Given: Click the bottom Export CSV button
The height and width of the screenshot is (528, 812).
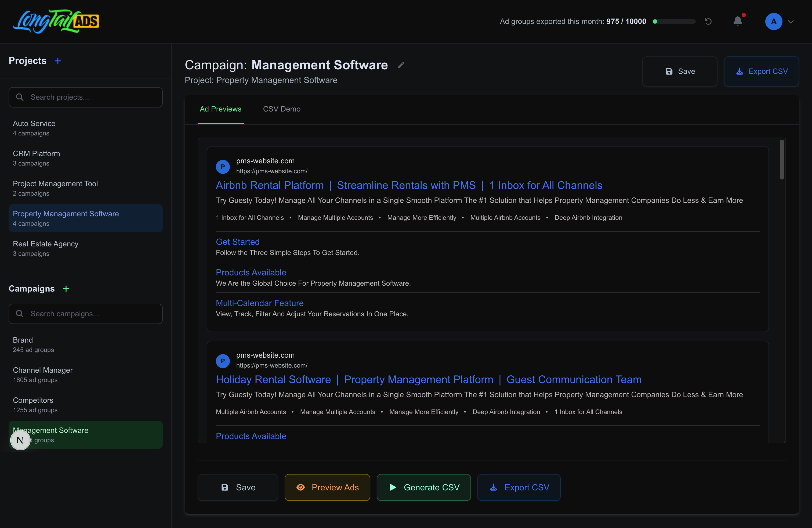Looking at the screenshot, I should (x=519, y=487).
